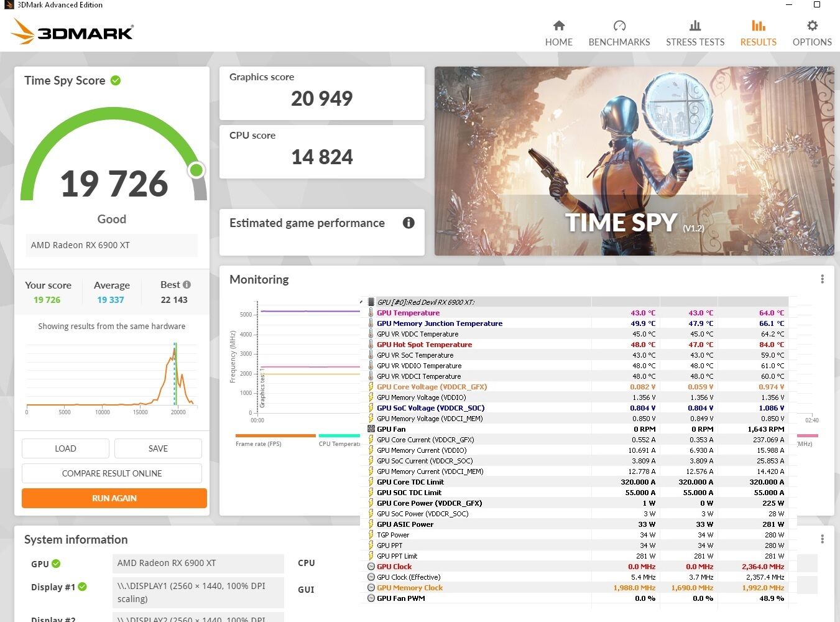
Task: Switch to BENCHMARKS tab
Action: 619,34
